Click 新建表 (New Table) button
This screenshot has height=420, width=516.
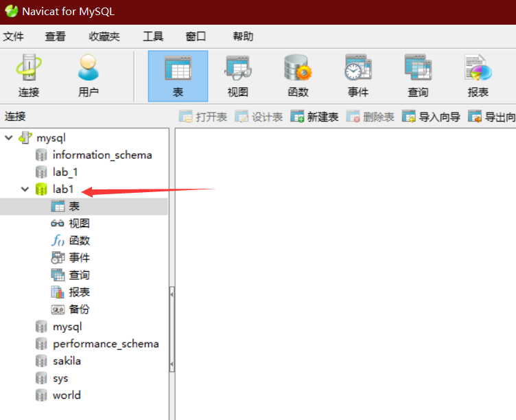click(x=314, y=117)
